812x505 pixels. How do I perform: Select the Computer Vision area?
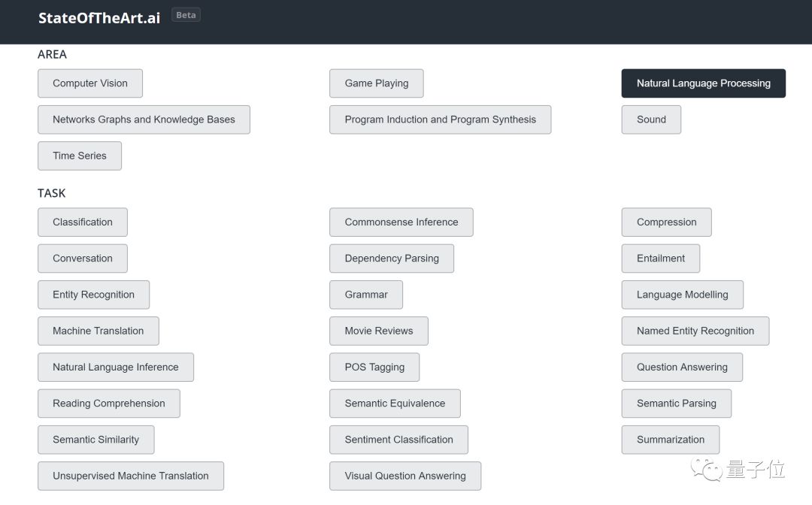click(90, 83)
